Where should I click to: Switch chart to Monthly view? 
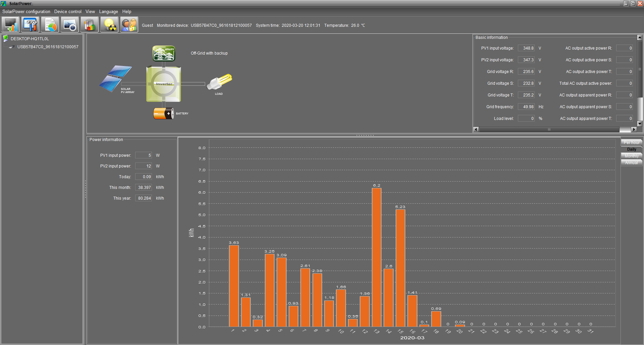click(x=631, y=156)
